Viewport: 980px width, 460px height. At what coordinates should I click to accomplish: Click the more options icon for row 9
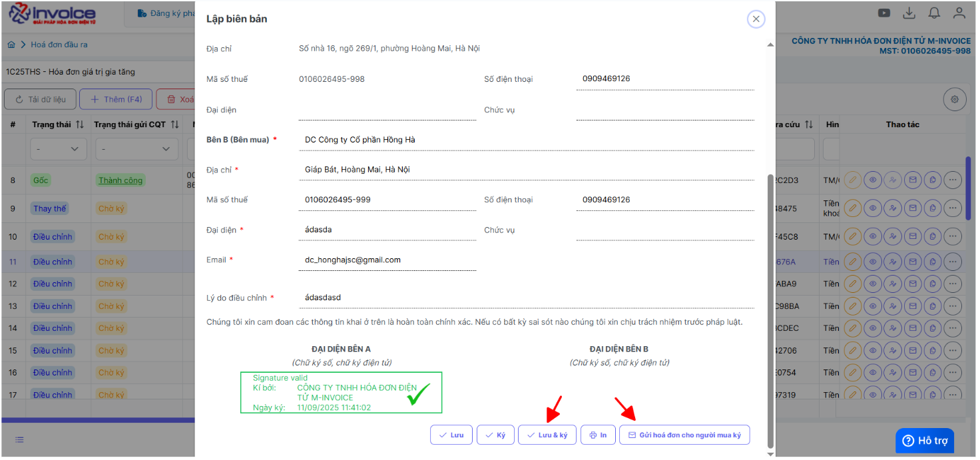(x=953, y=208)
